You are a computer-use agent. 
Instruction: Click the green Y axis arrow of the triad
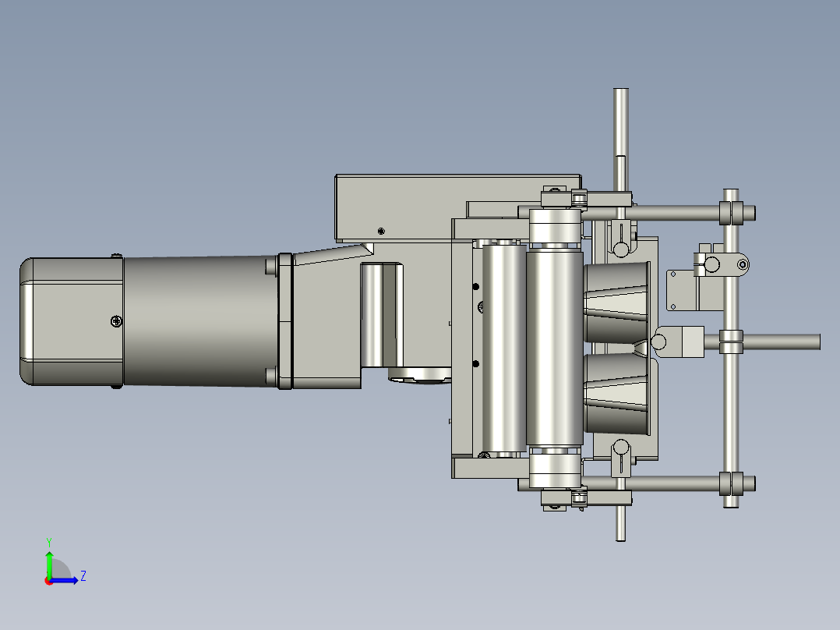point(49,562)
